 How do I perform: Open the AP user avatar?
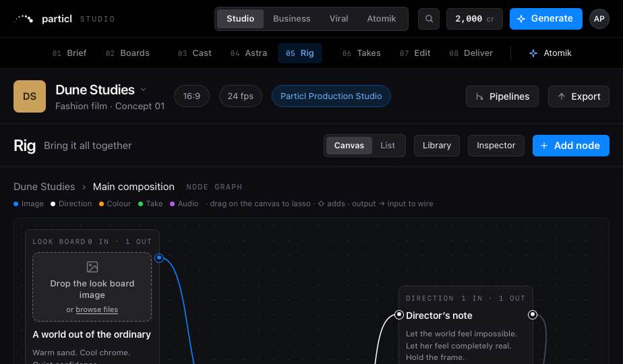(x=599, y=19)
